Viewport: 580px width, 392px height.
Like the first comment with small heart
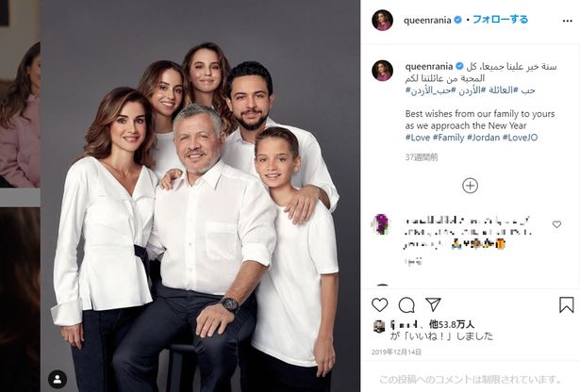pos(556,224)
